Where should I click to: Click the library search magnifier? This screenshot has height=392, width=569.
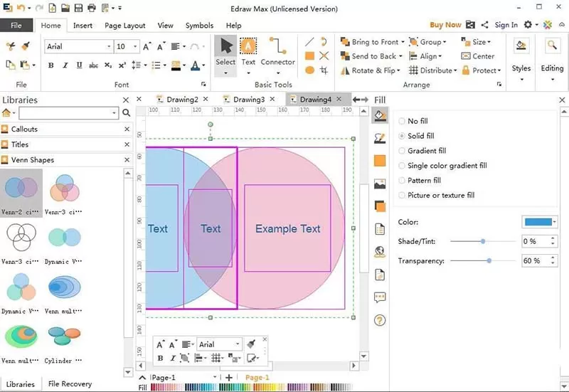point(127,113)
